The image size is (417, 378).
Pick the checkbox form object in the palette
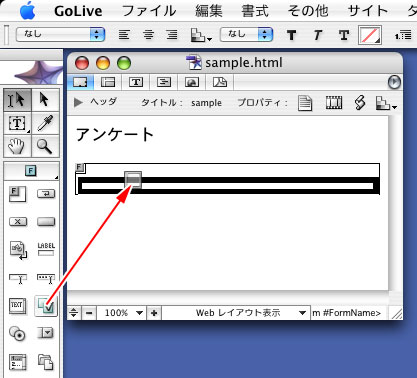(x=46, y=306)
